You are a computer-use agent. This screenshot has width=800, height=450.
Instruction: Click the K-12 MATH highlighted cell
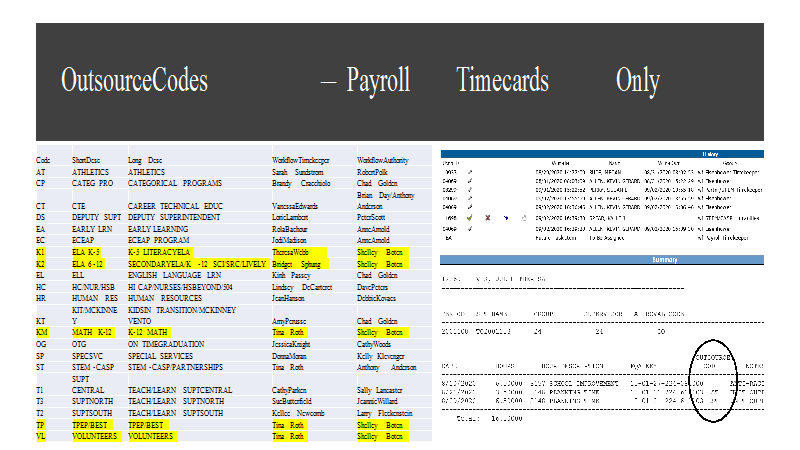click(147, 332)
